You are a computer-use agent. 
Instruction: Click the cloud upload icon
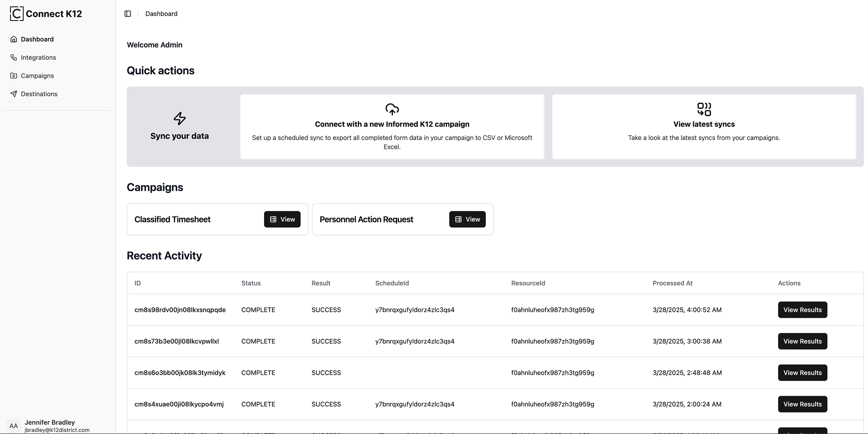(392, 109)
